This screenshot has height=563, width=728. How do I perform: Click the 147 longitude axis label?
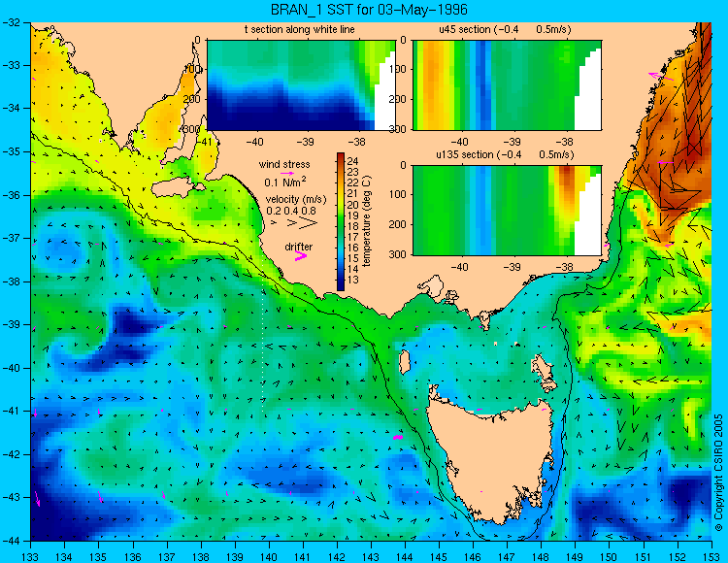pos(507,556)
